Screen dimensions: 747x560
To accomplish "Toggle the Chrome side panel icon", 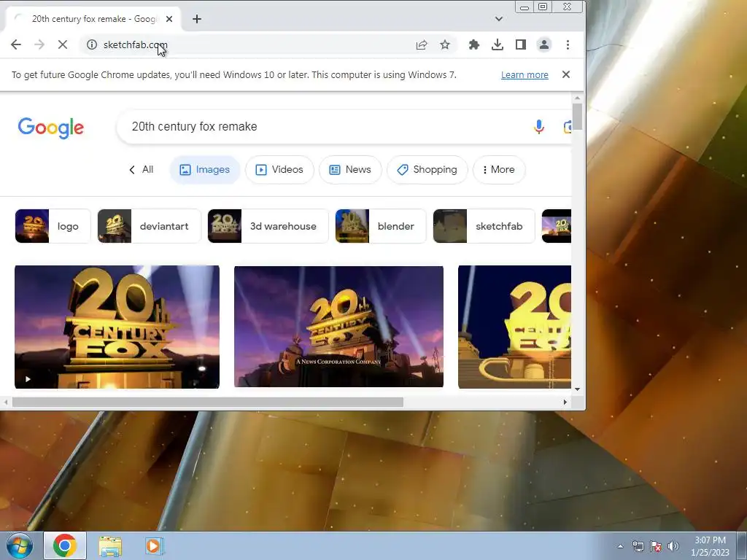I will (x=521, y=44).
